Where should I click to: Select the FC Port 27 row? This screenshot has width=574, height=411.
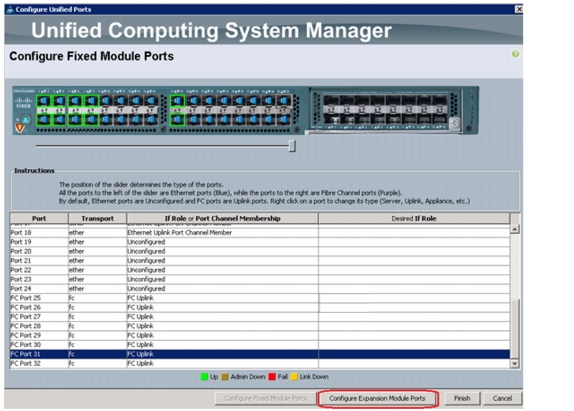coord(260,317)
